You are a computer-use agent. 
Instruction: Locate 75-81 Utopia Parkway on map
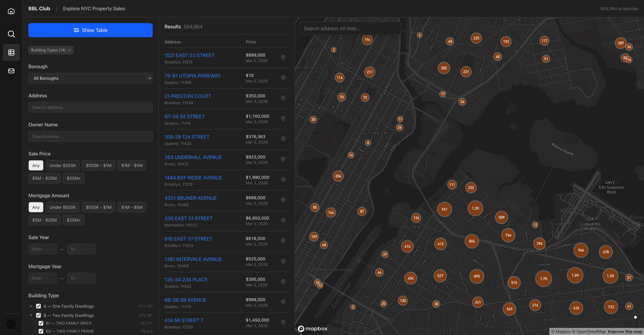click(x=283, y=78)
